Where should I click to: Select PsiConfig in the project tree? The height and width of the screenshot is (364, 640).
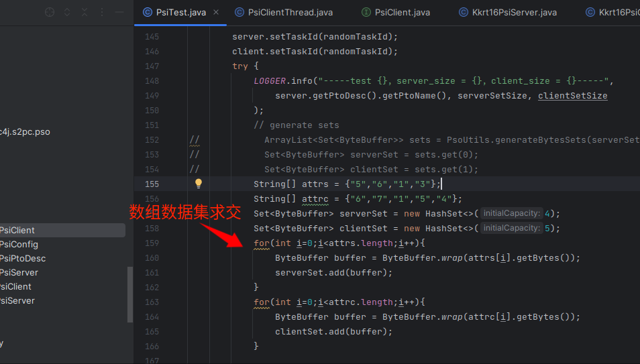[x=19, y=245]
